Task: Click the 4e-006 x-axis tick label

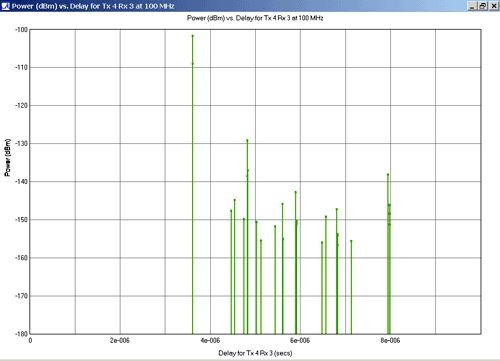Action: click(210, 340)
